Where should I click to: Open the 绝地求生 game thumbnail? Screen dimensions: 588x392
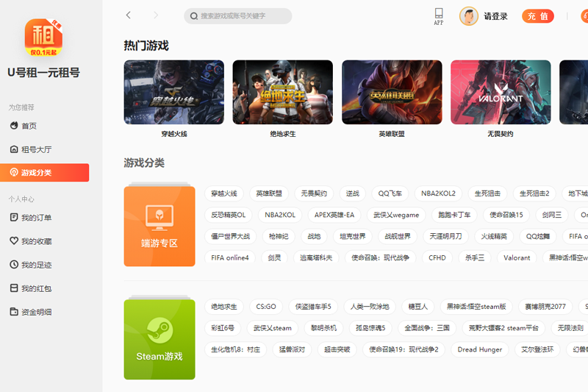point(282,93)
